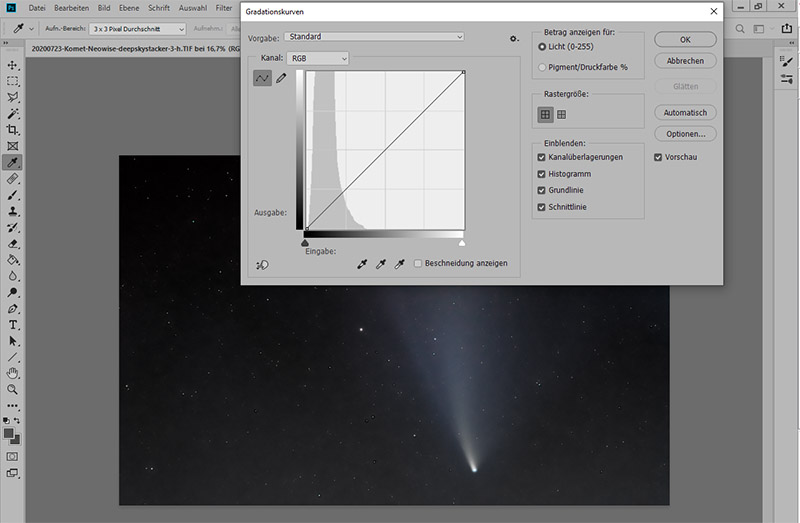
Task: Open the Ebene menu
Action: click(129, 8)
